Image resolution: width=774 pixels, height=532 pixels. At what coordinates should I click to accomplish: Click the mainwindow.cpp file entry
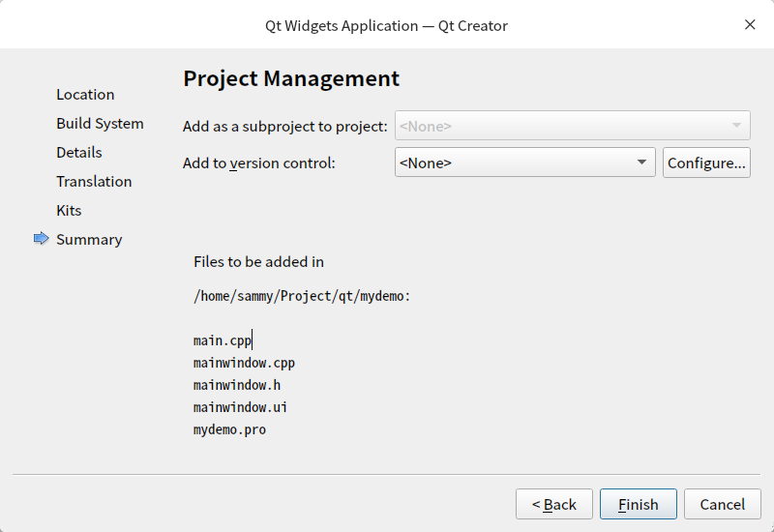tap(244, 363)
